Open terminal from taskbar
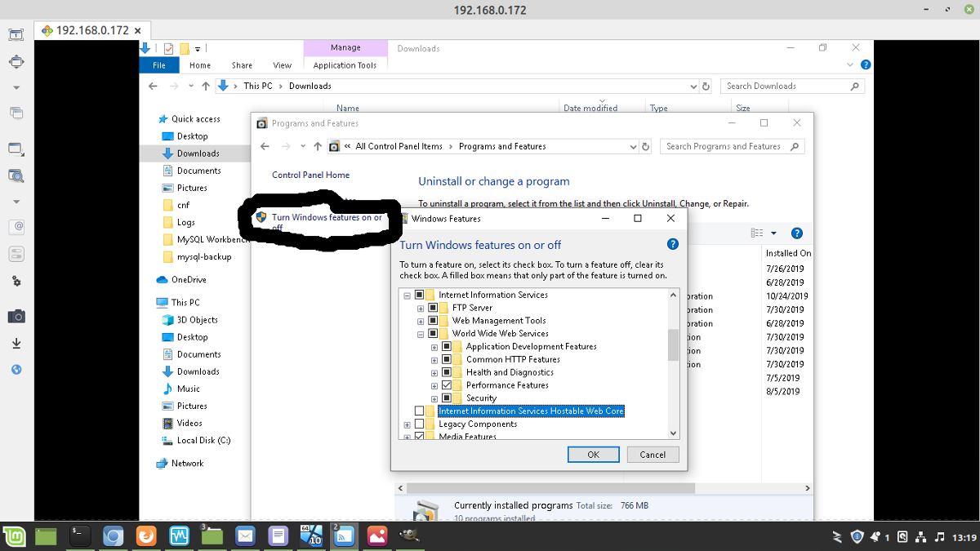 click(x=80, y=536)
